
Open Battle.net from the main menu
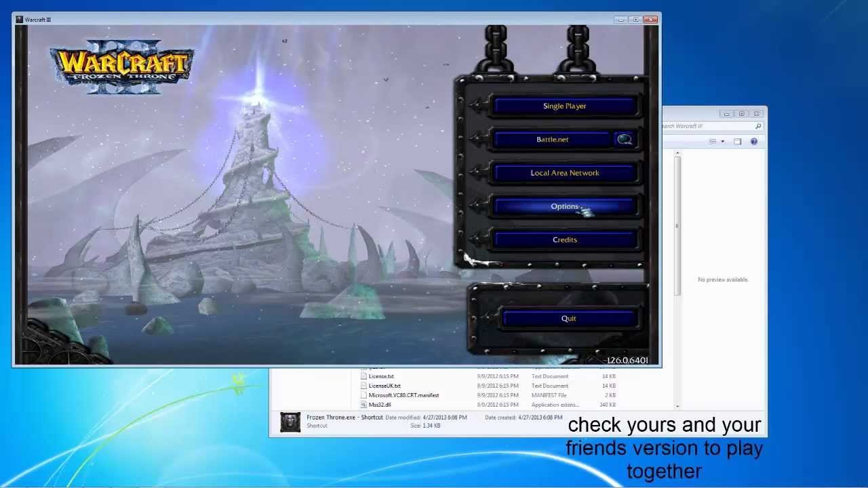point(552,140)
